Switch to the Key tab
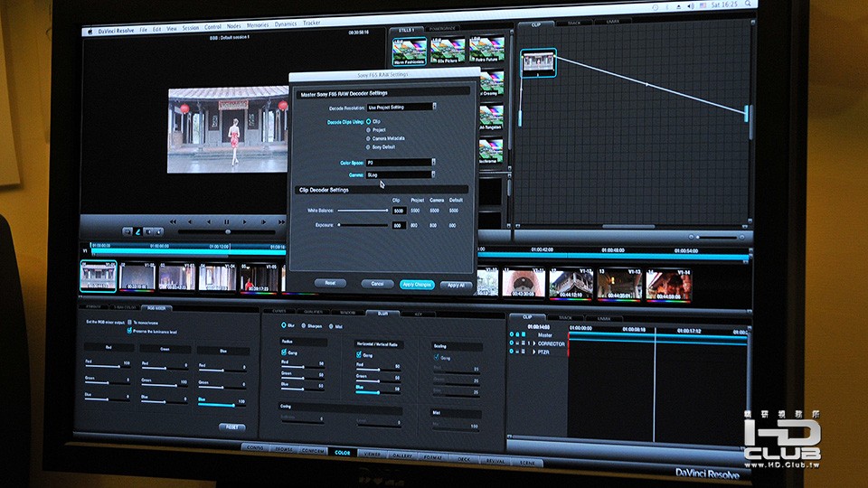 tap(419, 314)
